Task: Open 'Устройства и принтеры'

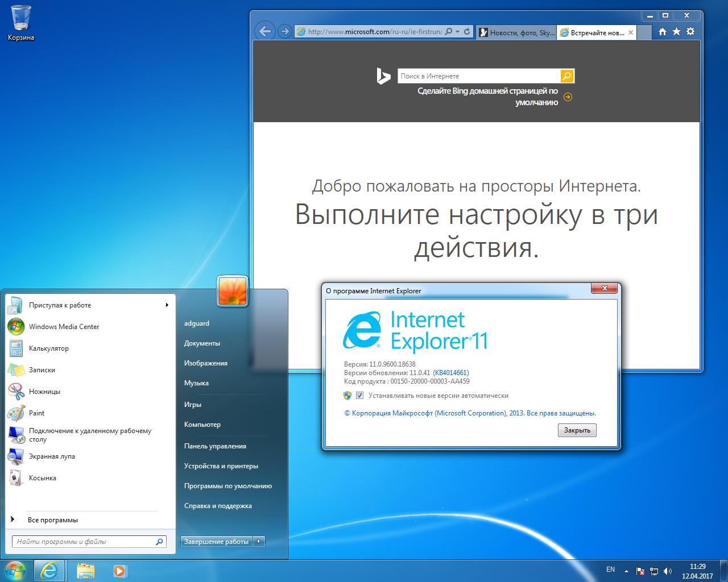Action: point(221,466)
